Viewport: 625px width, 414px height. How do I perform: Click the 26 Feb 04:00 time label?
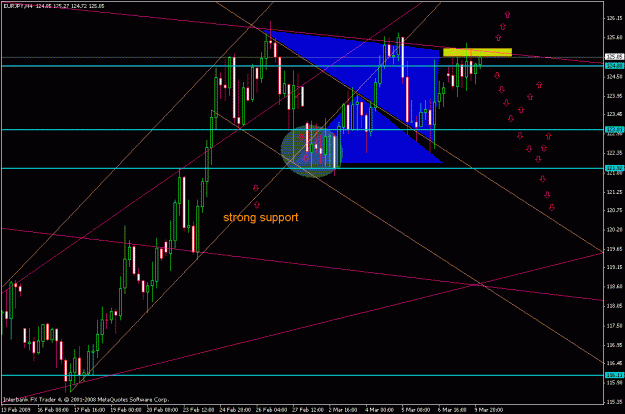271,410
